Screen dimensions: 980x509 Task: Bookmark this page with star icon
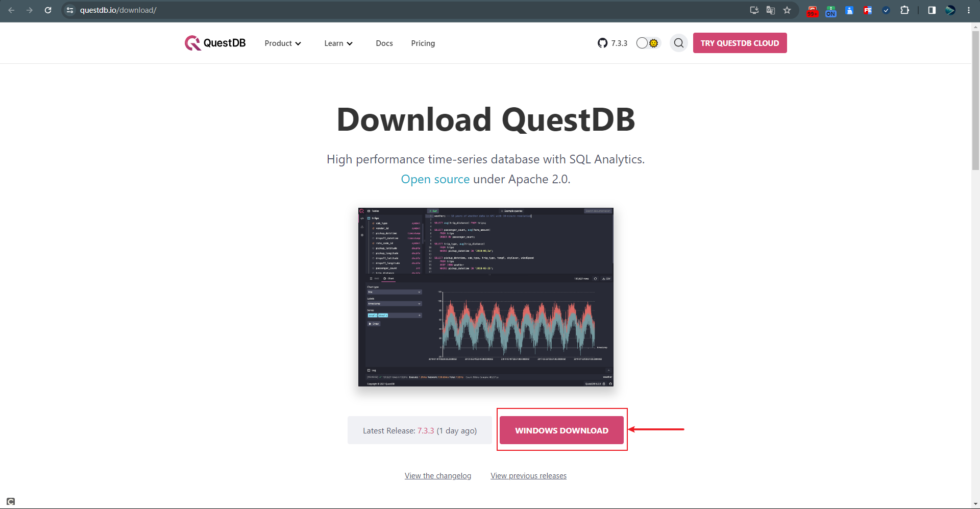point(787,10)
